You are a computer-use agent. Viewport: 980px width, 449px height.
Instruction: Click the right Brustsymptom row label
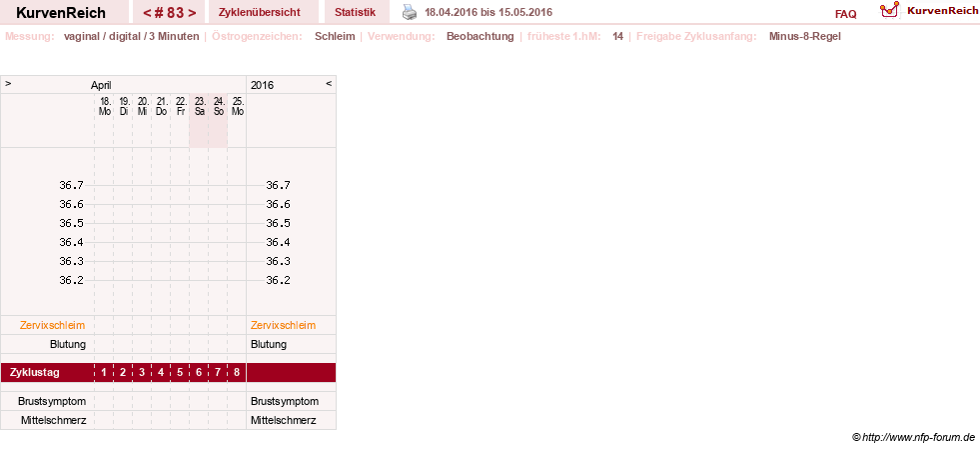tap(285, 401)
